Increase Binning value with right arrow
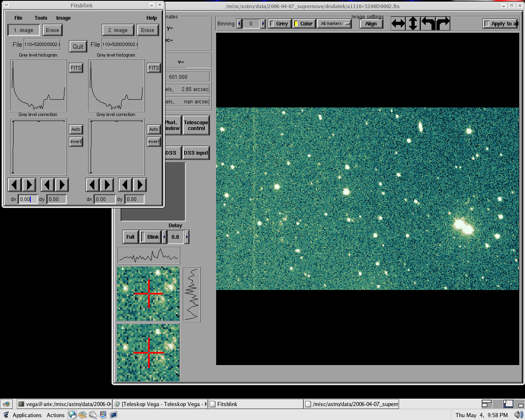Screen dimensions: 525x420 point(263,24)
